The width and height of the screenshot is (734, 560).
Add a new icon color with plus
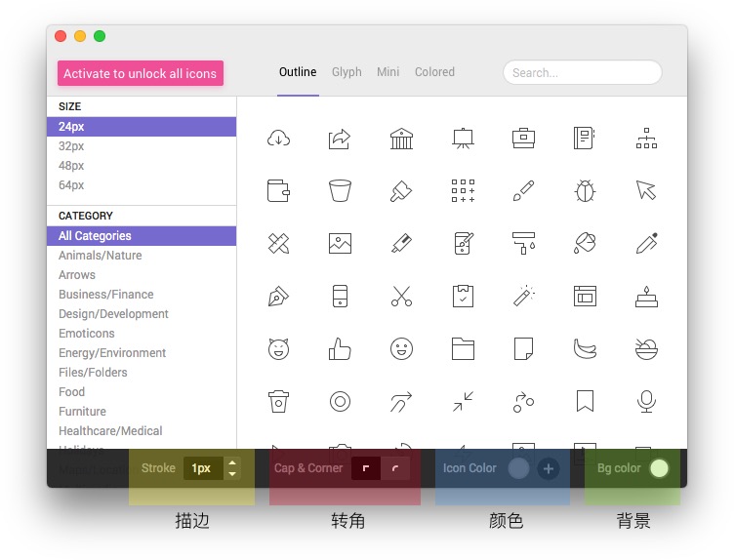[x=549, y=468]
